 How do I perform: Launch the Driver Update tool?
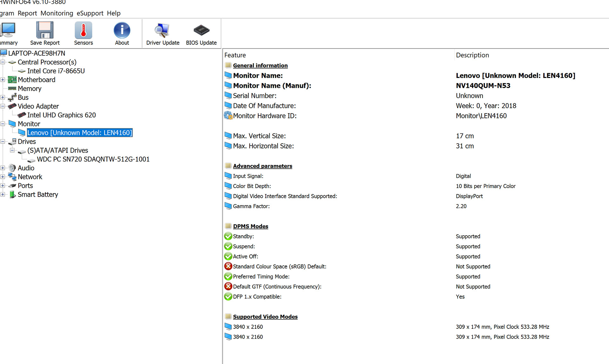[x=163, y=33]
